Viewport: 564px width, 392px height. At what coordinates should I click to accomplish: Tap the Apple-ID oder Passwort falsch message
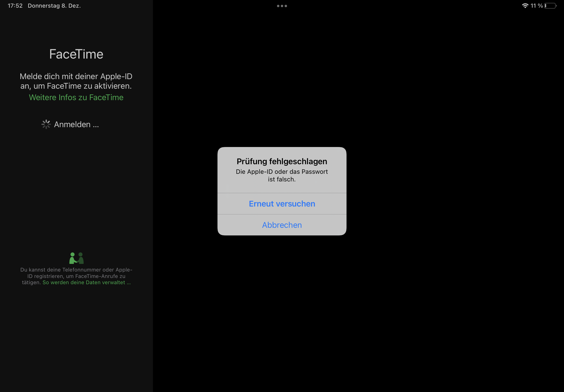(x=282, y=175)
